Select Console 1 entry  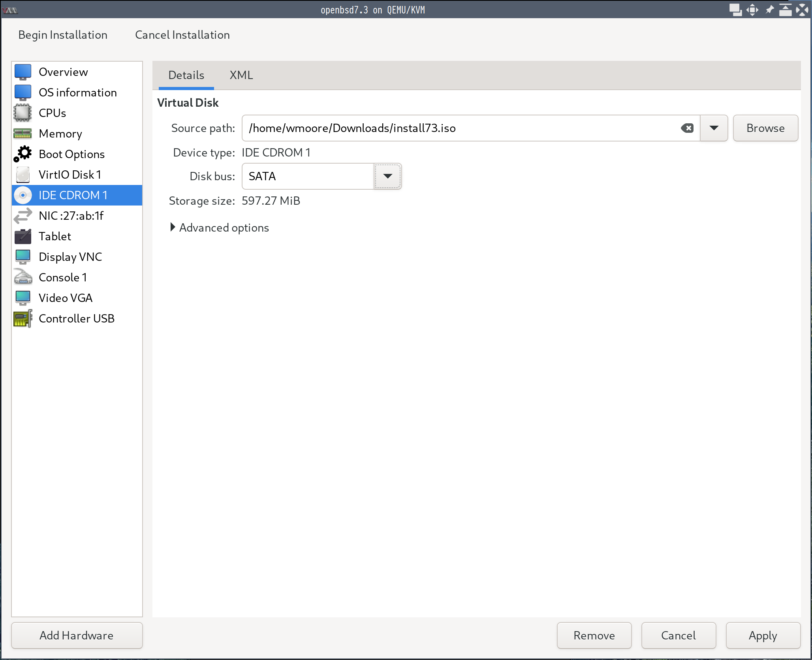tap(77, 277)
